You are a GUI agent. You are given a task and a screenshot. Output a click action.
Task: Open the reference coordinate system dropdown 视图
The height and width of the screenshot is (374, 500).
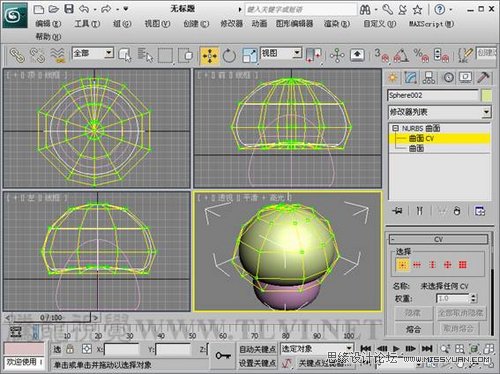281,53
